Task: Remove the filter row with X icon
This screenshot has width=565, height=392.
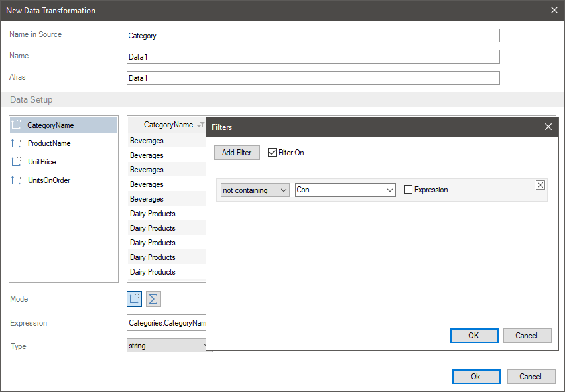Action: click(540, 186)
